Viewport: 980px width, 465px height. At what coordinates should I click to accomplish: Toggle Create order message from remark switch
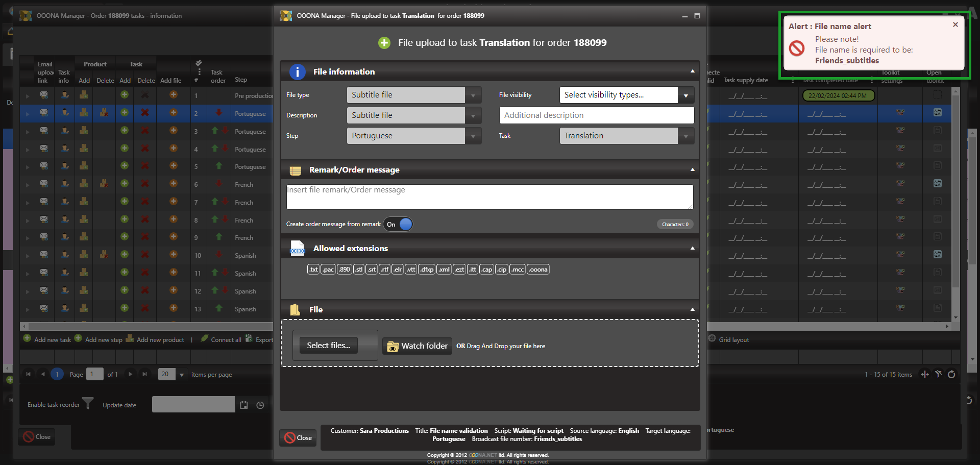(x=399, y=225)
